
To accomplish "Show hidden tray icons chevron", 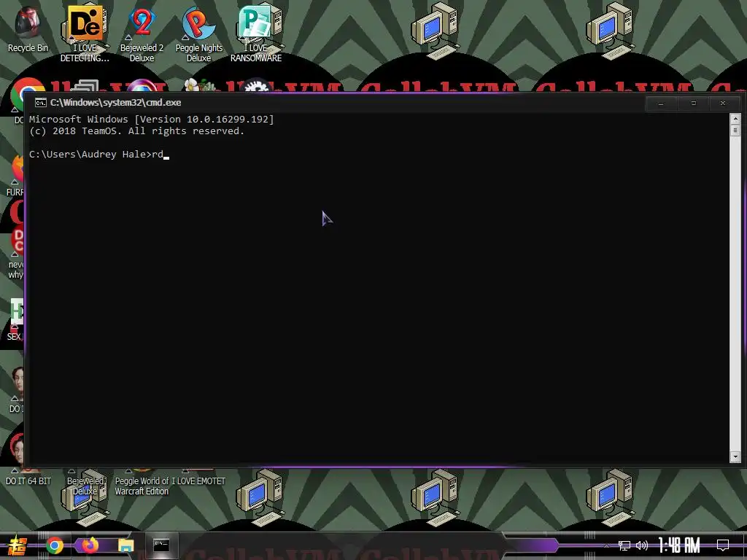I will click(606, 545).
